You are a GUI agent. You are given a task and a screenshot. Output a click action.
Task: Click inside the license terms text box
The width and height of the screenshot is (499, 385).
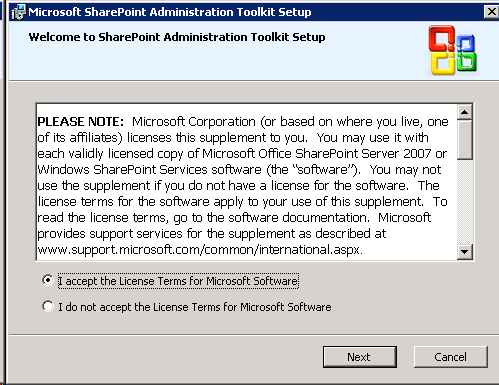click(x=247, y=182)
